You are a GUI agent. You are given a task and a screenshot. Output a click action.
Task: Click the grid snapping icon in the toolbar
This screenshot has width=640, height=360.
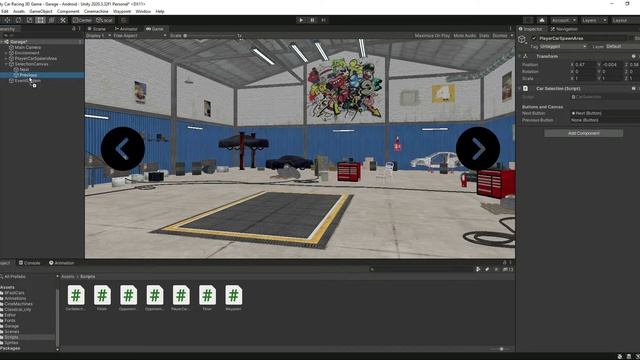point(124,20)
